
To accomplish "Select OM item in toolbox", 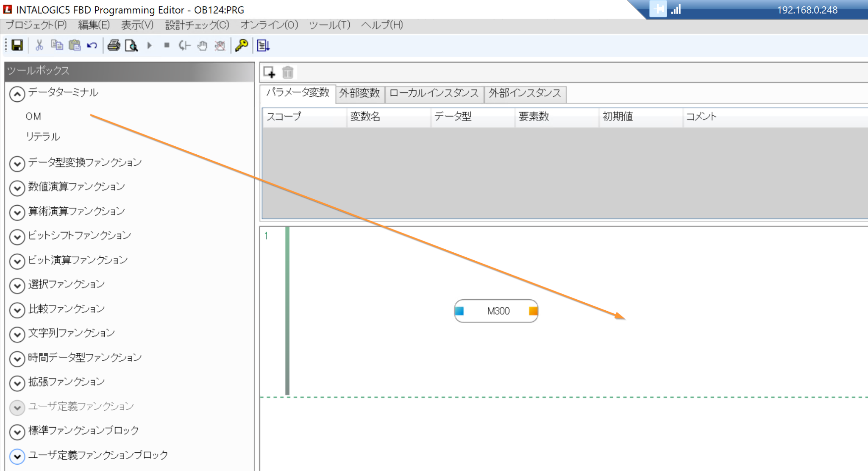I will pyautogui.click(x=33, y=117).
